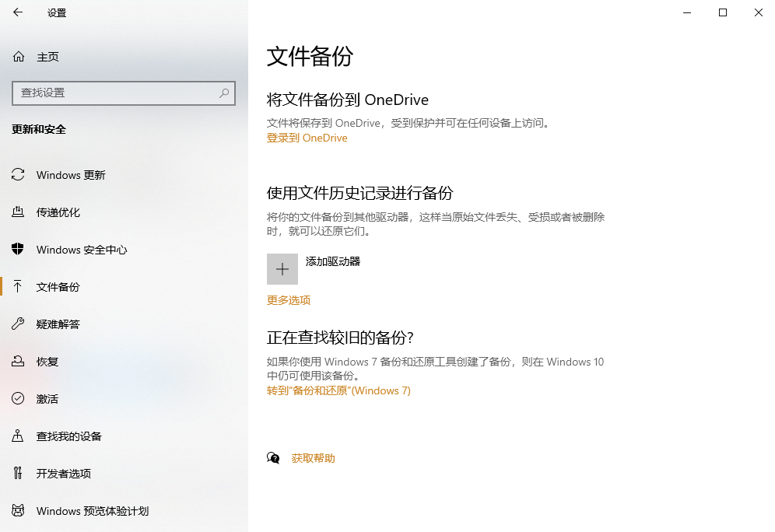This screenshot has width=775, height=532.
Task: Open 更多选项 under file history backup
Action: coord(287,300)
